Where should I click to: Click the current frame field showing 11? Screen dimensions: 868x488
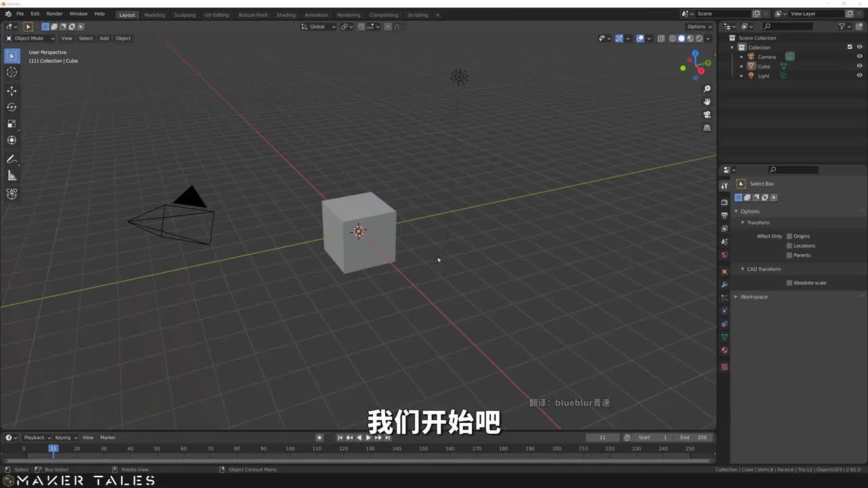click(602, 437)
